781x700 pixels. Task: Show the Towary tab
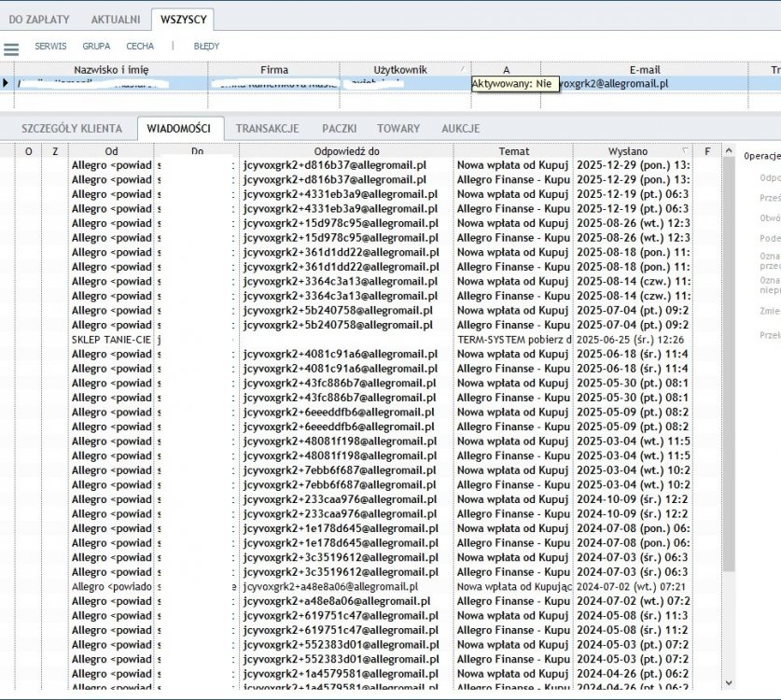point(398,129)
